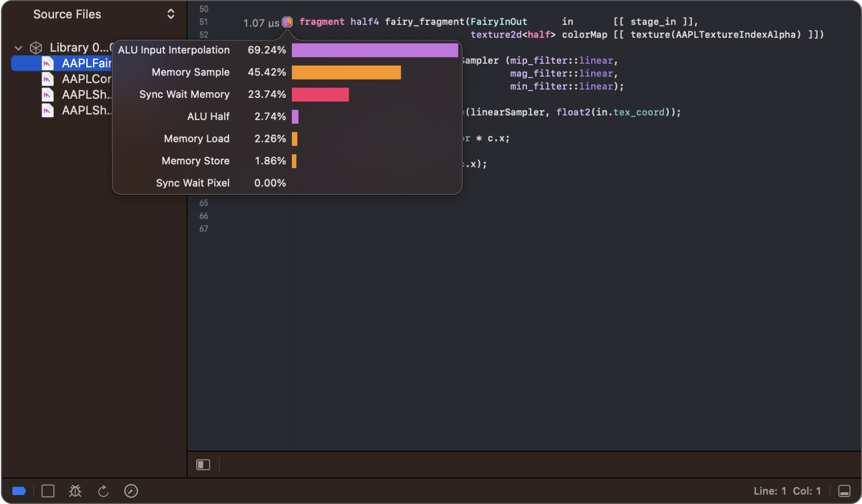The width and height of the screenshot is (862, 504).
Task: Select the blue flag icon in bottom toolbar
Action: (19, 490)
